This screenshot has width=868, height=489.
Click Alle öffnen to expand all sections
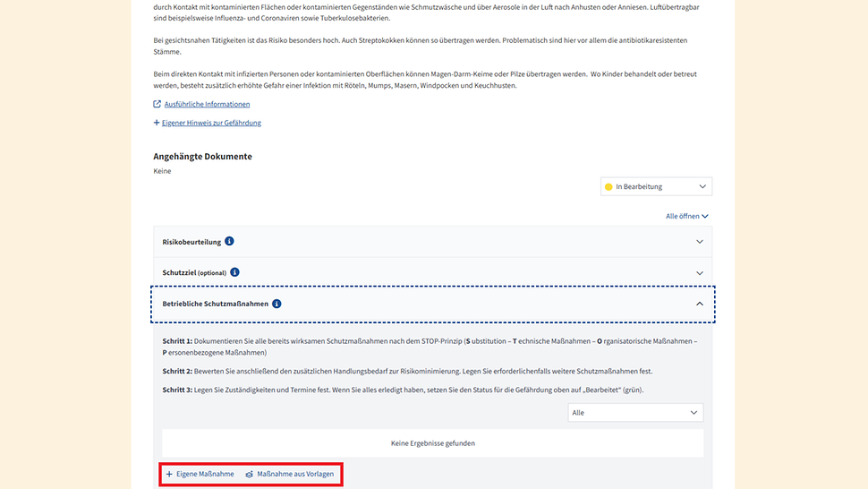click(x=682, y=216)
